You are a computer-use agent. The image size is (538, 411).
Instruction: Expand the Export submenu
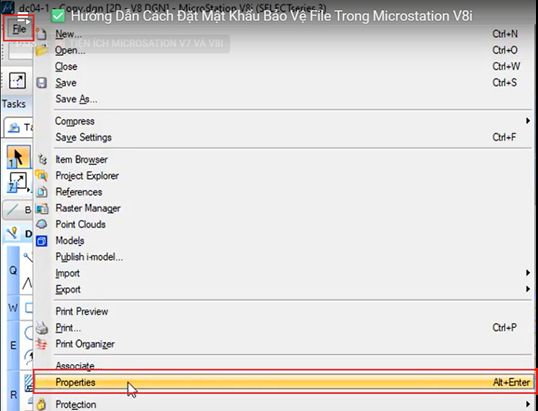283,289
